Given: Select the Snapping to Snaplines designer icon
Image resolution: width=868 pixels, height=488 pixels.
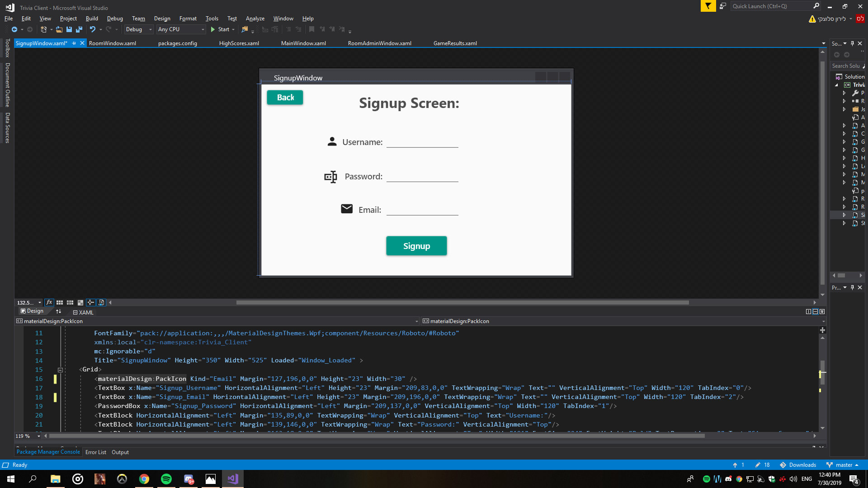Looking at the screenshot, I should click(x=90, y=302).
